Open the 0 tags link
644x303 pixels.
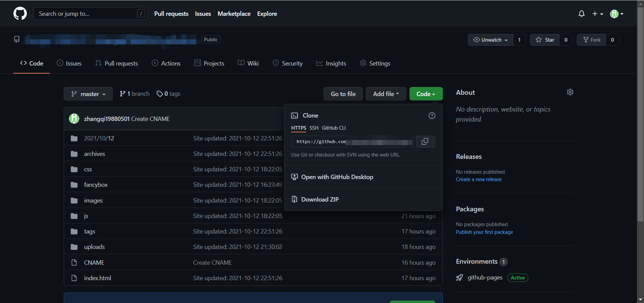tap(169, 94)
